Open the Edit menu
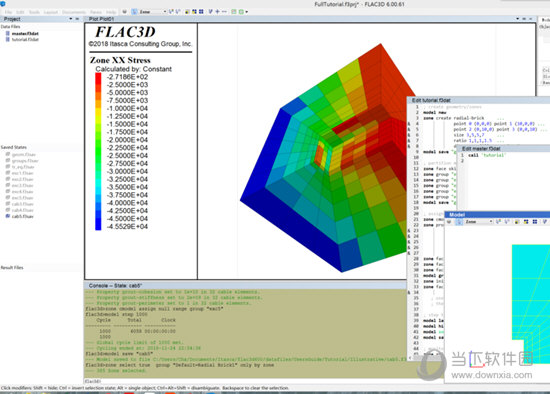Viewport: 550px width, 394px height. (20, 12)
